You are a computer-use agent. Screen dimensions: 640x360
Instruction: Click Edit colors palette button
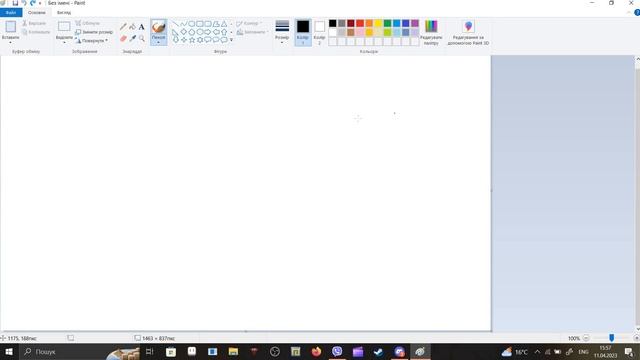(431, 32)
